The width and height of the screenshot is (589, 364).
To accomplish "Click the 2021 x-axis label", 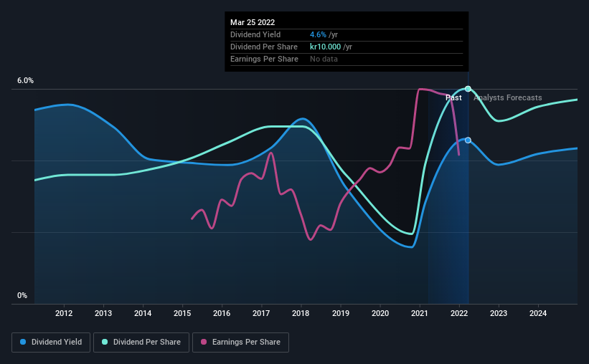I will point(420,313).
